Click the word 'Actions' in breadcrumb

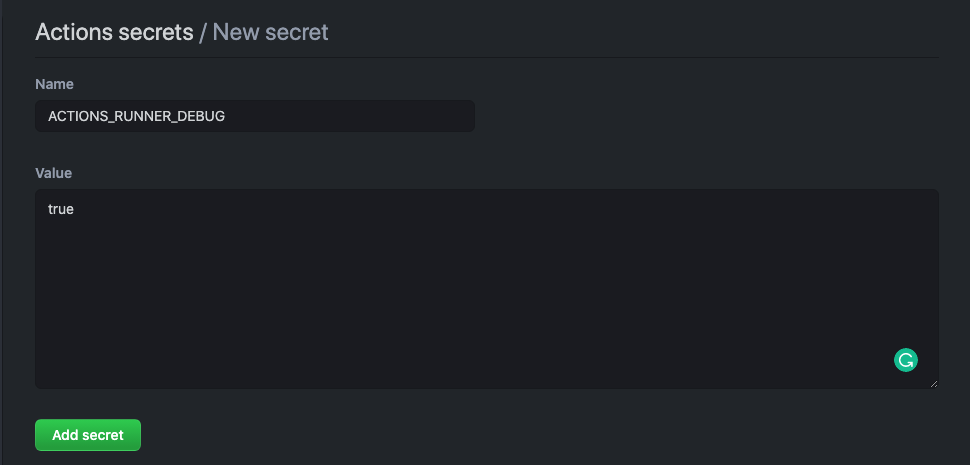tap(74, 32)
